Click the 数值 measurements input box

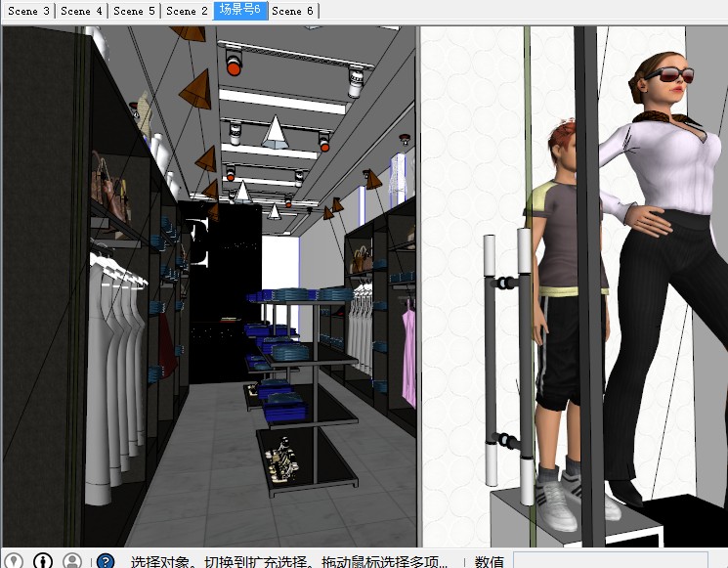pyautogui.click(x=610, y=560)
